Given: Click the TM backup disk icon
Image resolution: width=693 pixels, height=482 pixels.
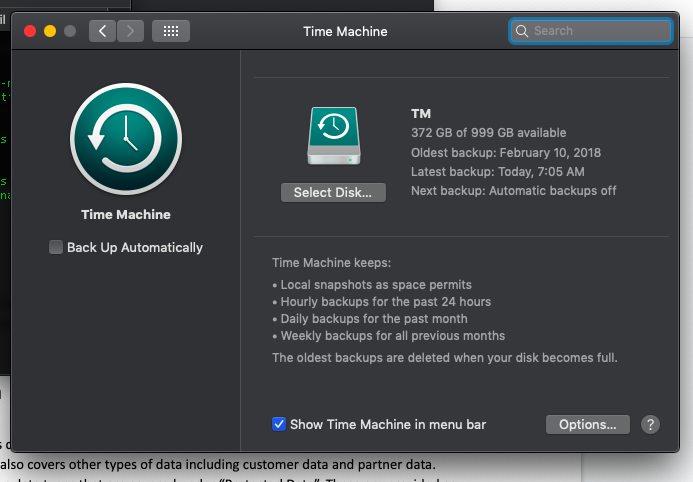Looking at the screenshot, I should (334, 136).
